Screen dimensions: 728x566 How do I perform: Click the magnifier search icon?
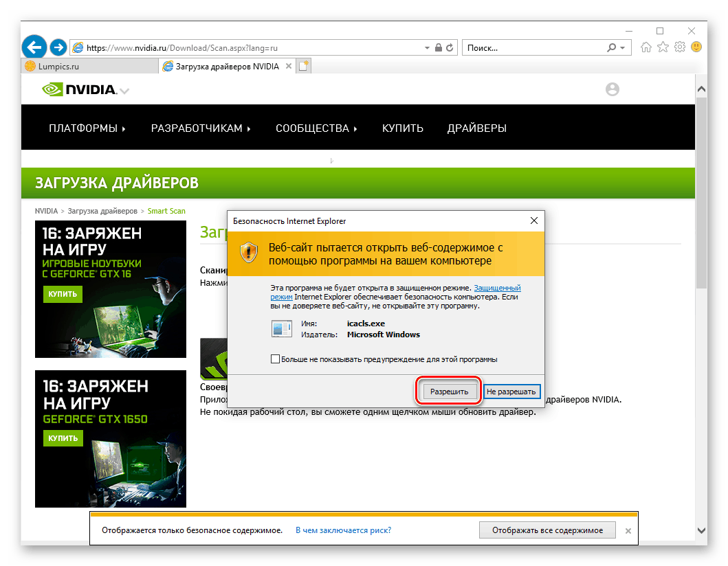[611, 47]
